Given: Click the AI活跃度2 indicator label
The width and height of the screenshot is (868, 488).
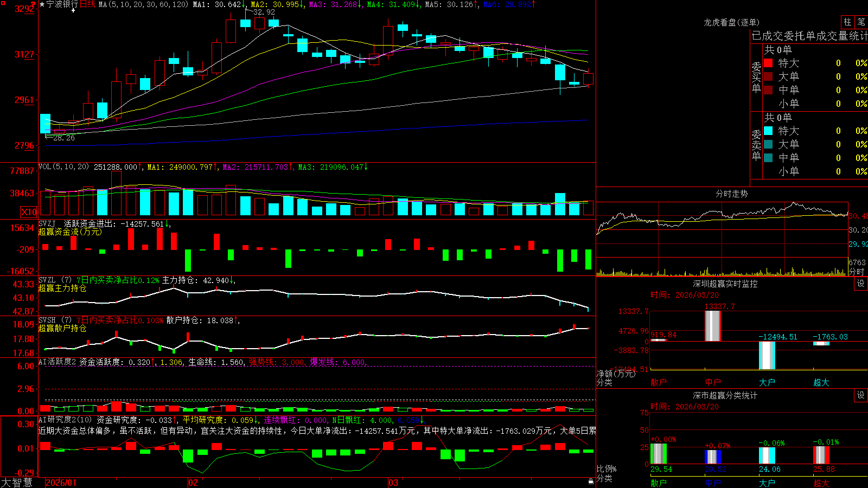Looking at the screenshot, I should 57,362.
